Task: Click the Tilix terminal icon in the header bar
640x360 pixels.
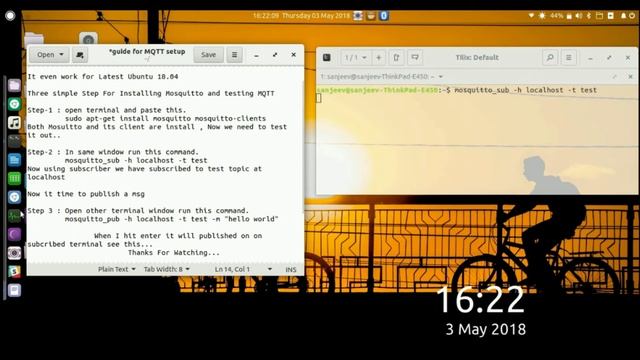Action: [327, 58]
